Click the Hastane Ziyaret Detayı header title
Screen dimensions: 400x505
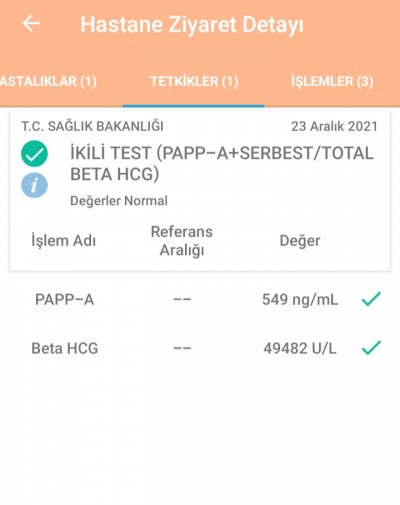coord(192,25)
